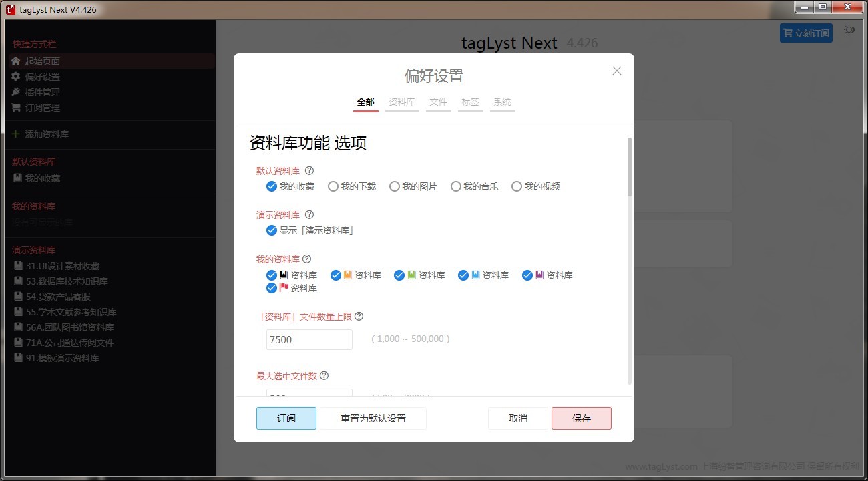Click the 重置为默认设置 button
Screen dimensions: 868x481
click(x=373, y=418)
